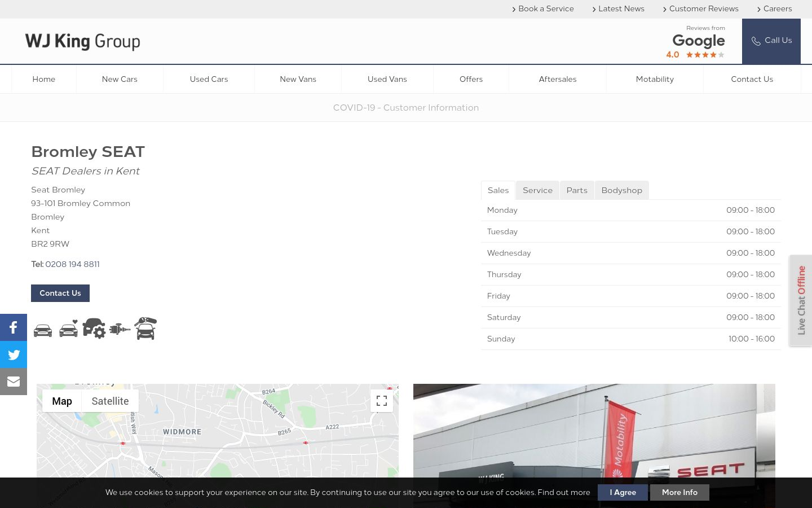Click the car service gear icon
This screenshot has height=508, width=812.
tap(94, 328)
